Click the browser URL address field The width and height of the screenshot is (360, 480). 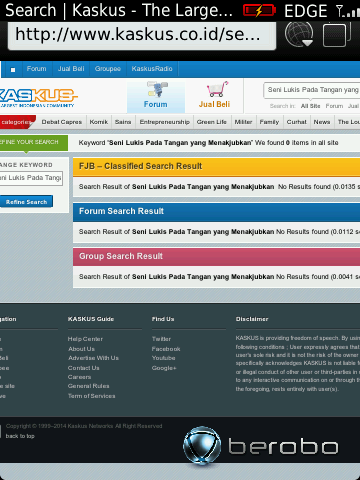(142, 35)
